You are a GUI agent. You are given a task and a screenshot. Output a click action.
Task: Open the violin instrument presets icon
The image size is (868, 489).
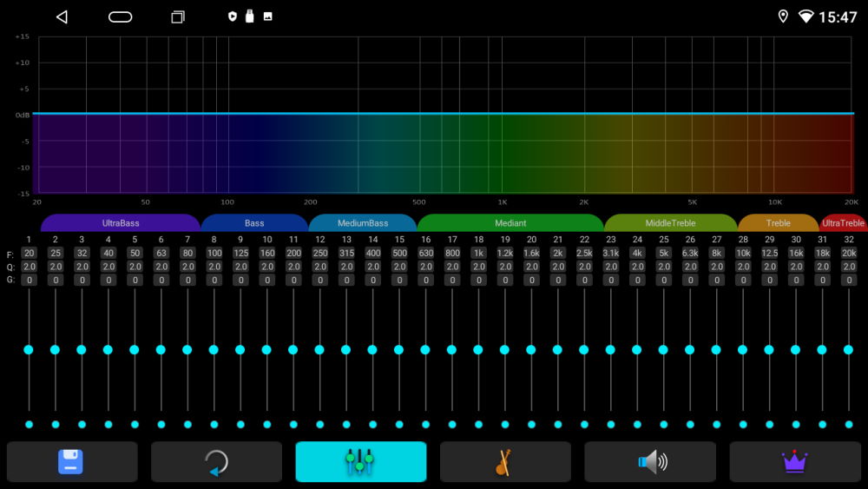coord(505,461)
